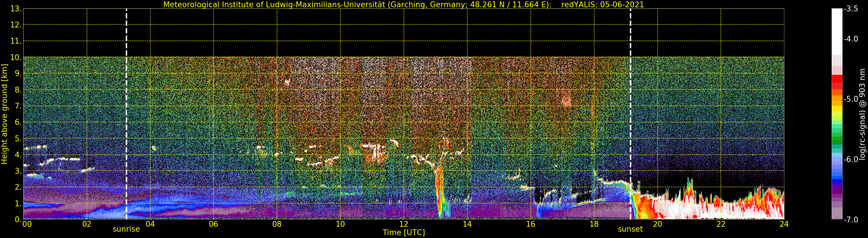Click the 'Time [UTC]' axis label
The image size is (868, 238).
coord(403,233)
